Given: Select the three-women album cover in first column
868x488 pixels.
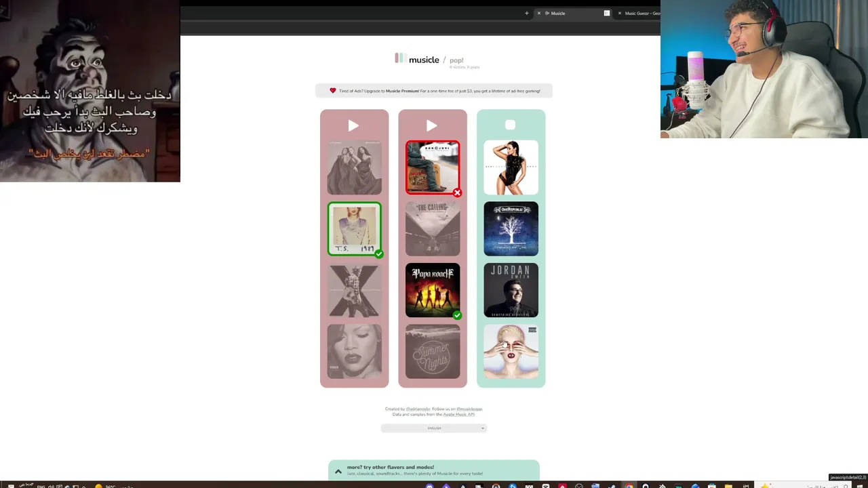Looking at the screenshot, I should [355, 167].
